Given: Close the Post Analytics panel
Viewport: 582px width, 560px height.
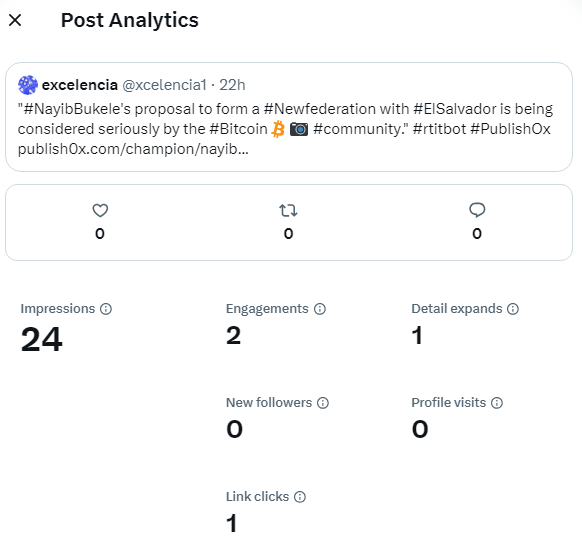Looking at the screenshot, I should (x=15, y=20).
